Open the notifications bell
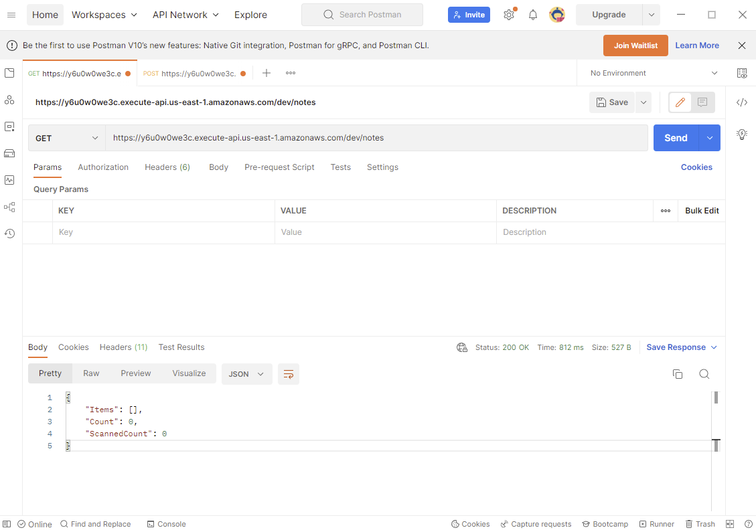 [533, 15]
